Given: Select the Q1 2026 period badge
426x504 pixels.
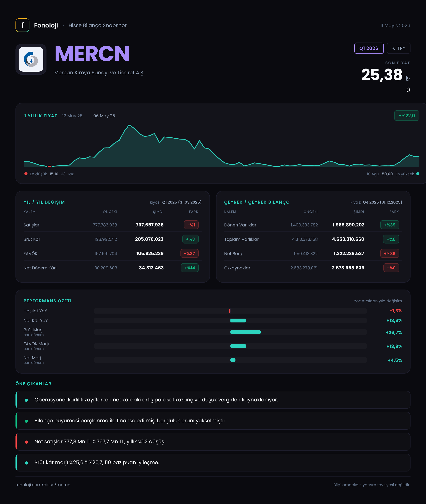Looking at the screenshot, I should 369,48.
